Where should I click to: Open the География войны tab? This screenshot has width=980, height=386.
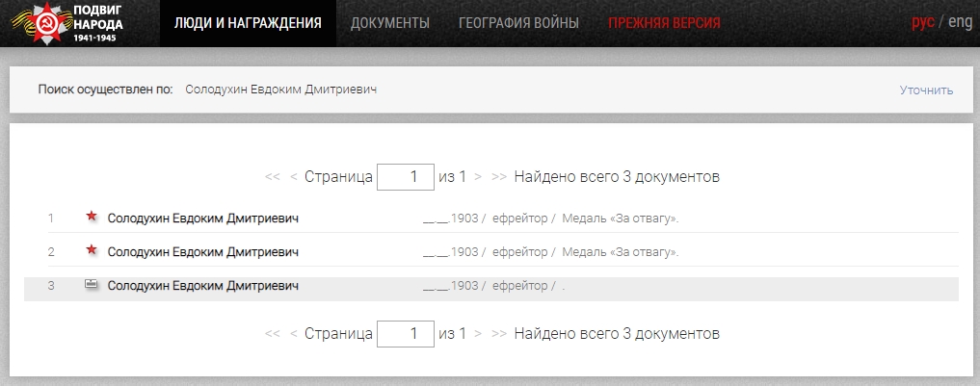(x=518, y=23)
